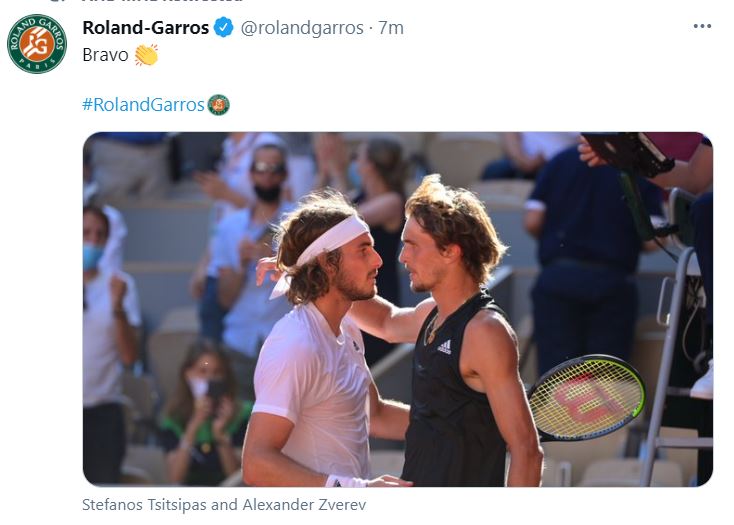Open the tweet's three-dot more options menu
734x525 pixels.
[702, 26]
